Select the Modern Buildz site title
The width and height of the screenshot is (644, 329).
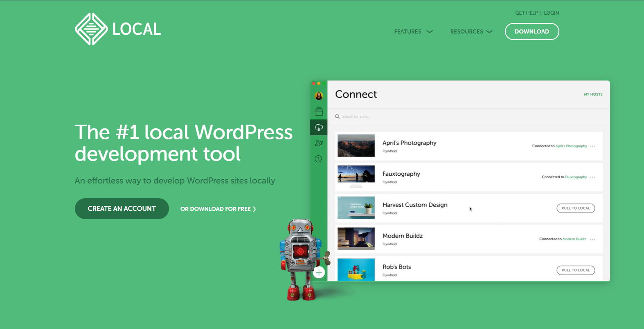tap(403, 236)
